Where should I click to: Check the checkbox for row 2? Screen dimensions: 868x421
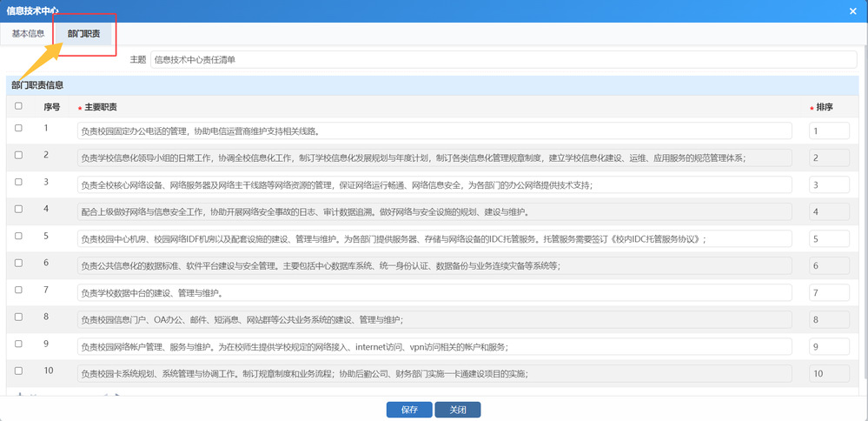point(19,155)
